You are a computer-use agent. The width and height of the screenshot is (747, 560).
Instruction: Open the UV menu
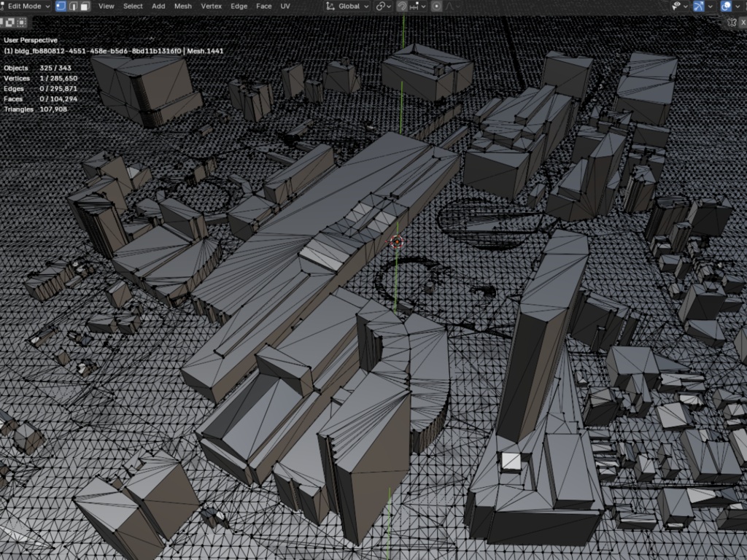tap(285, 6)
